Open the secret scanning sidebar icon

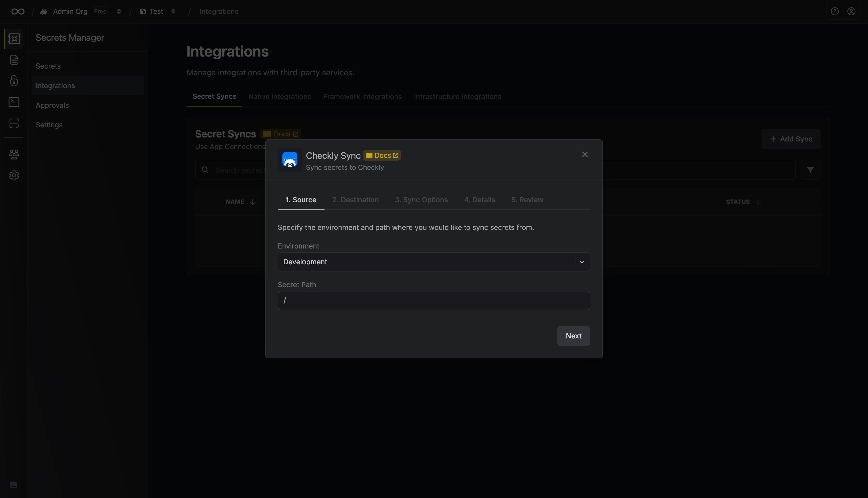[x=14, y=123]
